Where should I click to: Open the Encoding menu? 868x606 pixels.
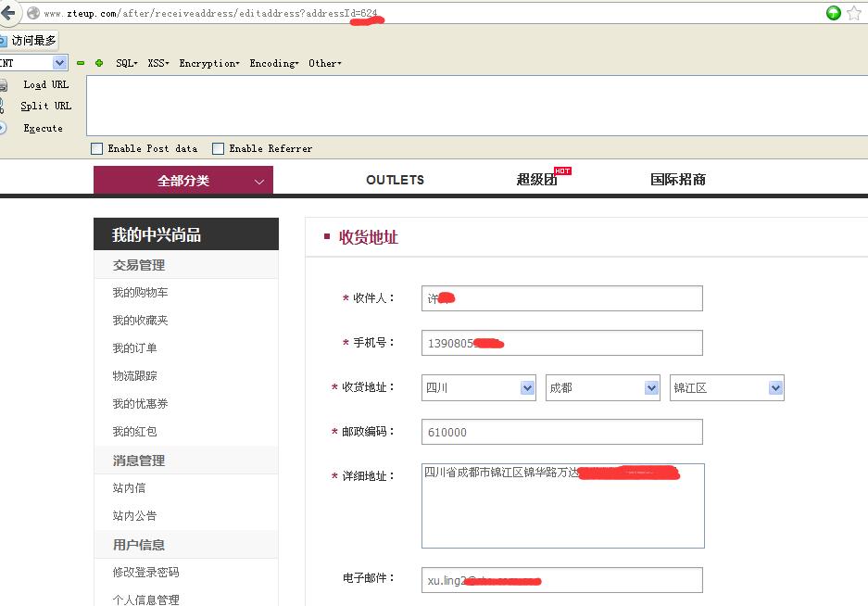(x=274, y=63)
